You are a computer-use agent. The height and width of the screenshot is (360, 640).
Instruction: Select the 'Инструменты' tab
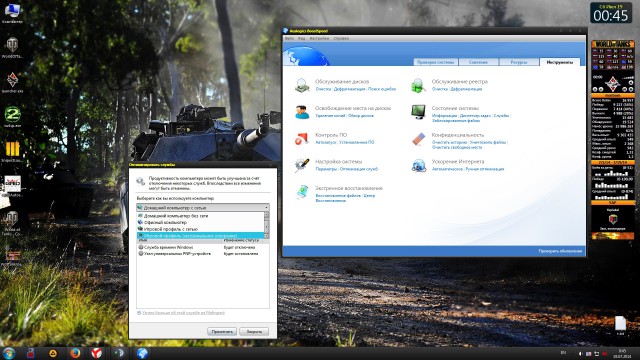click(x=560, y=62)
